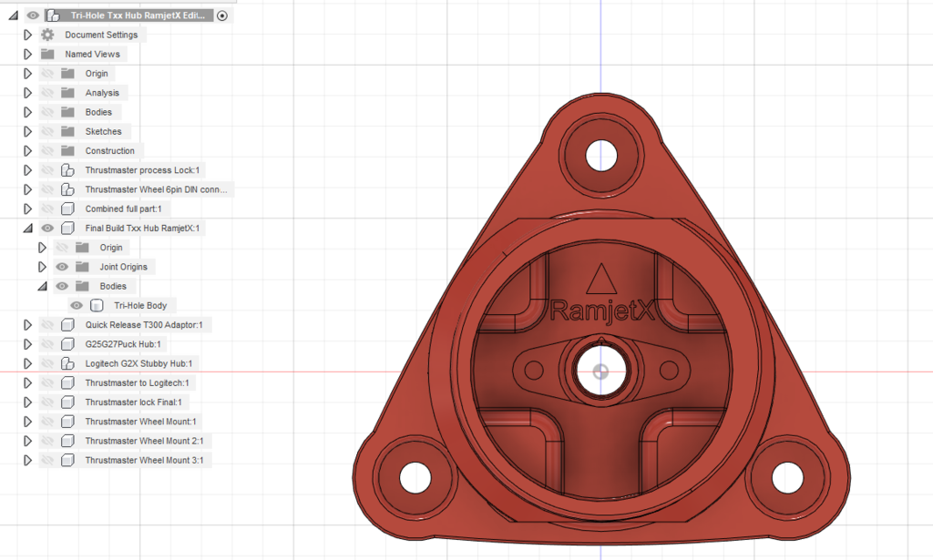Click the center bore hole of the hub model
The height and width of the screenshot is (560, 933).
[600, 372]
